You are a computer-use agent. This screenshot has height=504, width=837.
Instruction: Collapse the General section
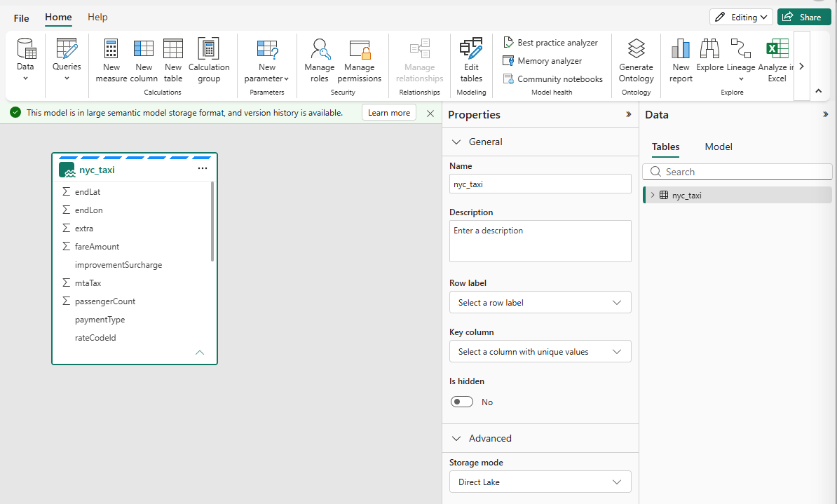[456, 142]
